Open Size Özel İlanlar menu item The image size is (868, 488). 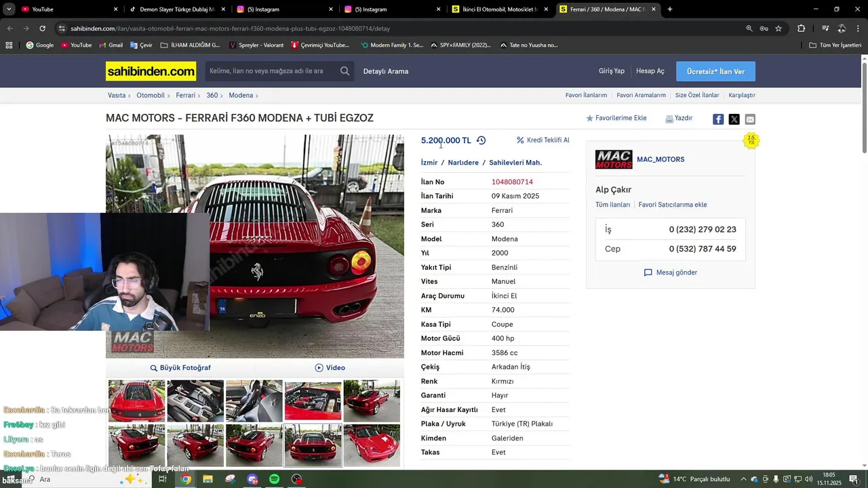point(697,96)
